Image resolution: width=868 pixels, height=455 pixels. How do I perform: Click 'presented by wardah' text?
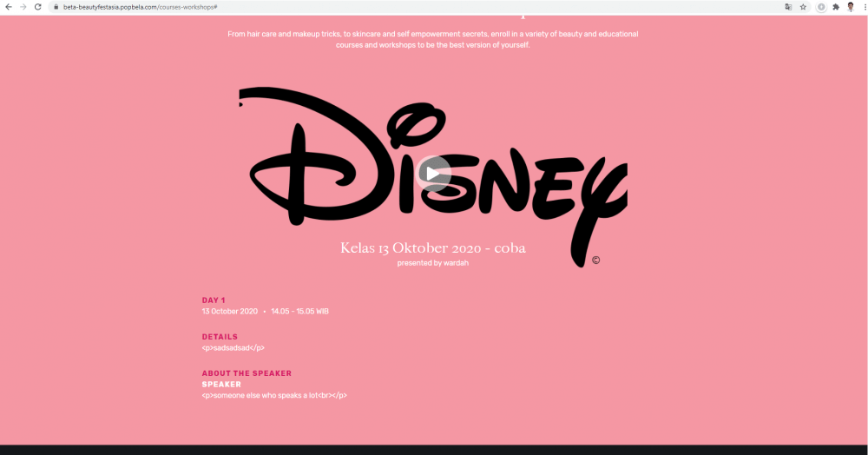(x=433, y=263)
